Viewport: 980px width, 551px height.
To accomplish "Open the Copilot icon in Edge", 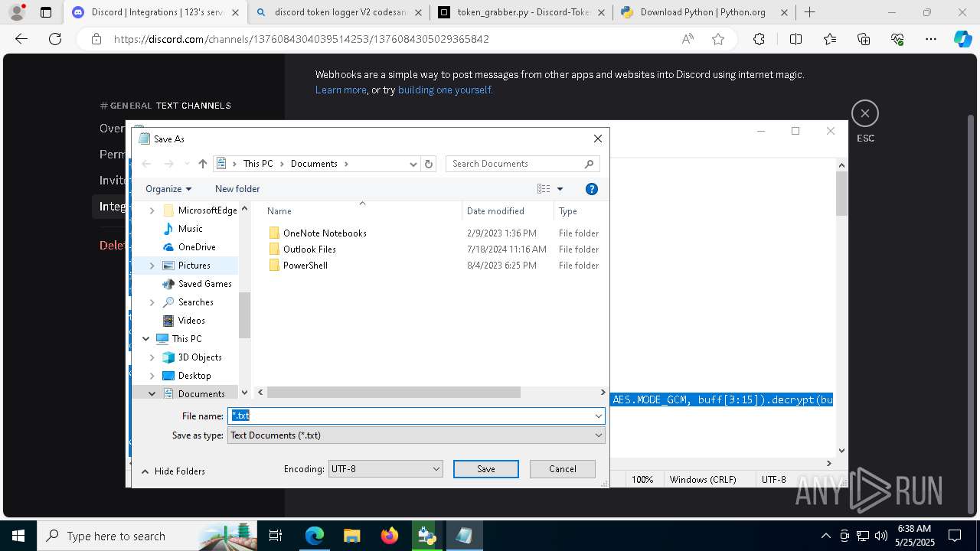I will click(x=962, y=39).
